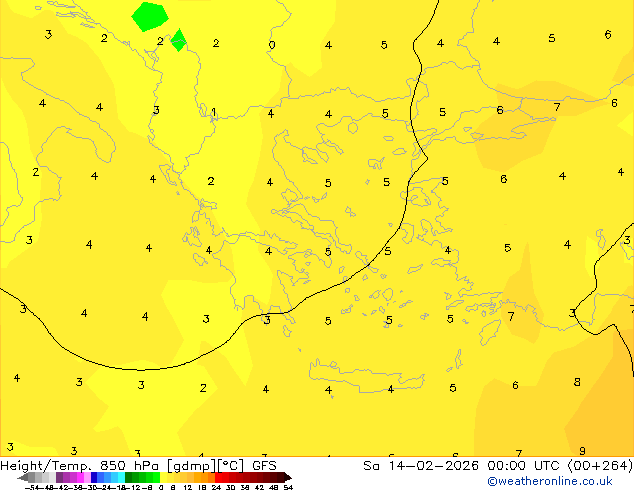Click the bright yellow swatch at 0 in legend
The image size is (634, 490).
pyautogui.click(x=163, y=477)
